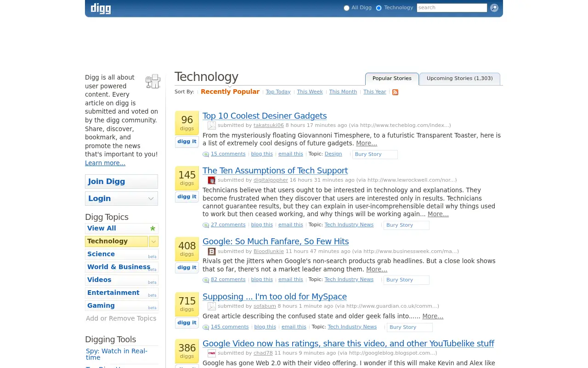588x368 pixels.
Task: Select the Technology search radio button
Action: click(379, 8)
